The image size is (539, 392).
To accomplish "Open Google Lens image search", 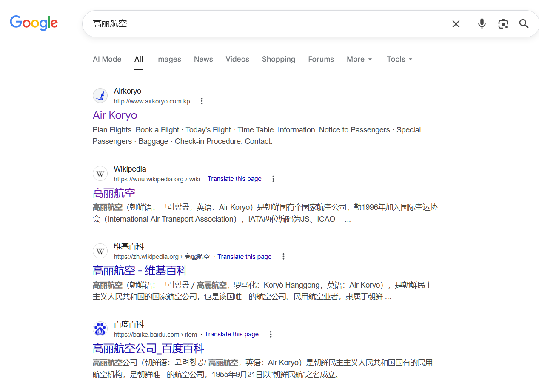I will (x=503, y=24).
